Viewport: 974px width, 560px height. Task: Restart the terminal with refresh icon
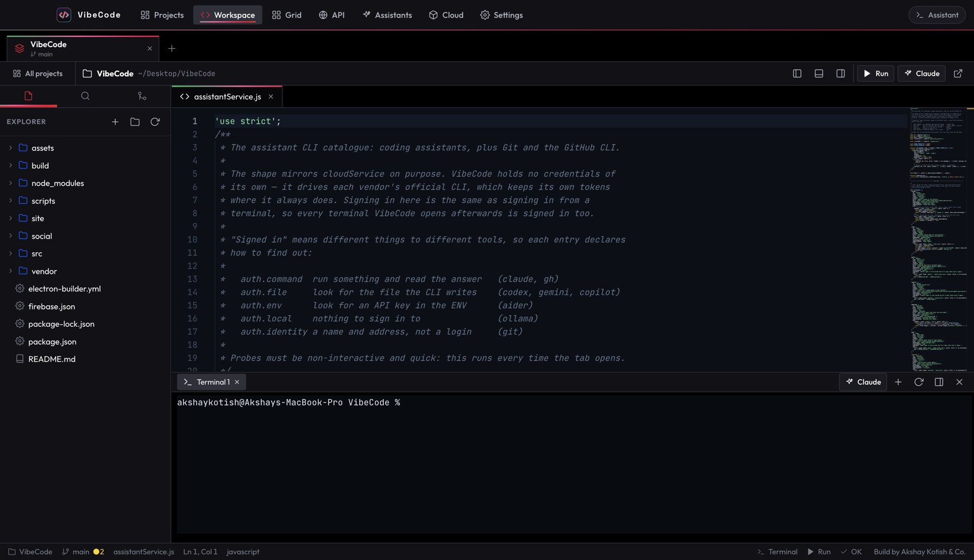point(919,382)
